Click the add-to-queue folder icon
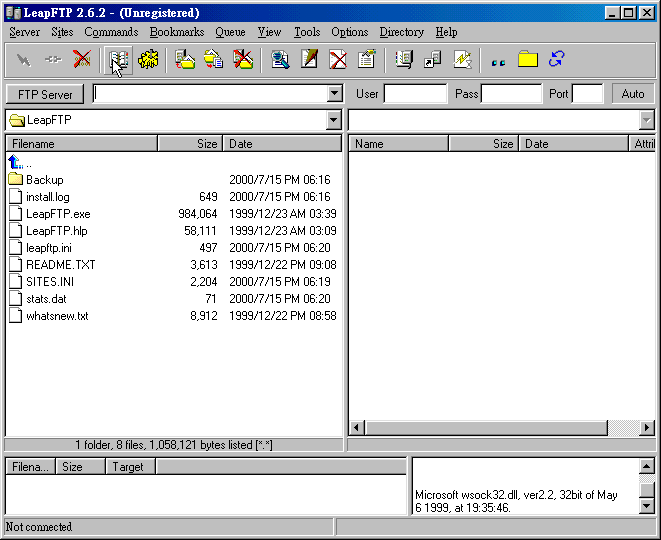The height and width of the screenshot is (540, 661). (213, 59)
